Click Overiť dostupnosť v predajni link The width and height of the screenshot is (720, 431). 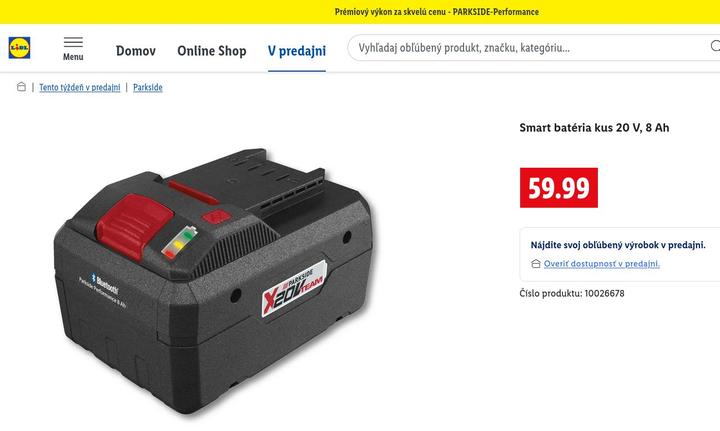click(x=602, y=263)
